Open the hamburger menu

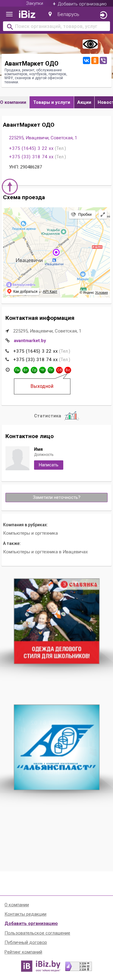pyautogui.click(x=10, y=14)
